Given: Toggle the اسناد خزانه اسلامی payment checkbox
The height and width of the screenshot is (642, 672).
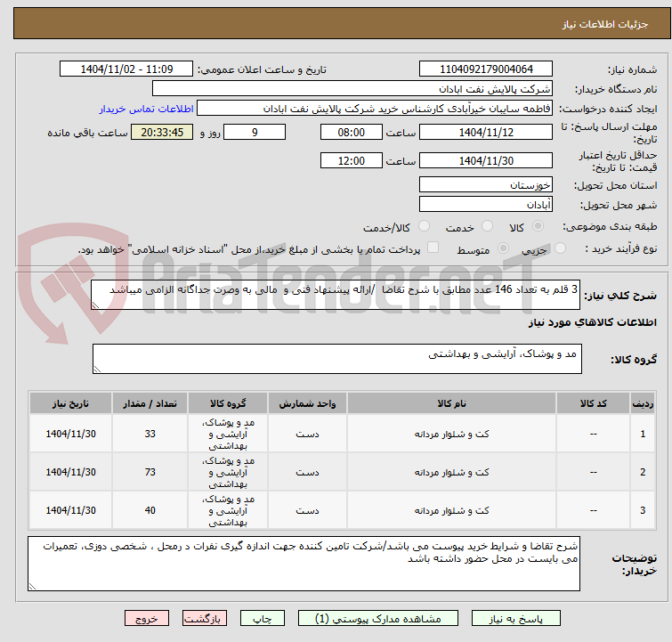Looking at the screenshot, I should coord(433,248).
